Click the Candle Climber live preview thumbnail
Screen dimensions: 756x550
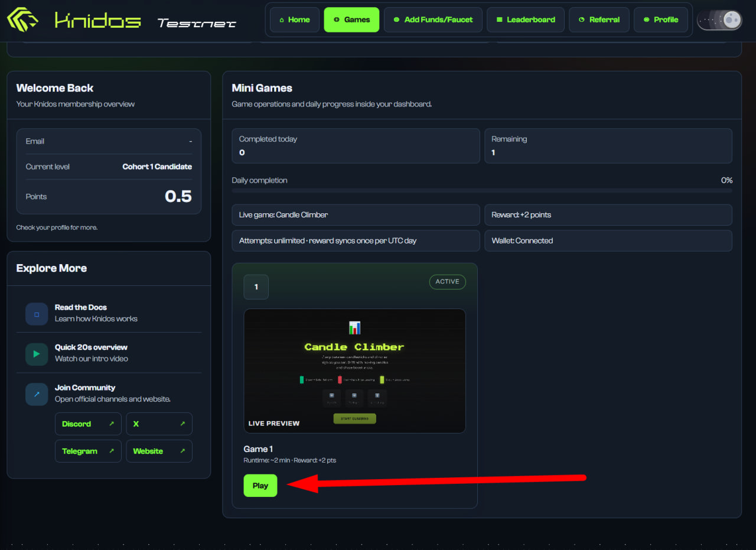[354, 370]
